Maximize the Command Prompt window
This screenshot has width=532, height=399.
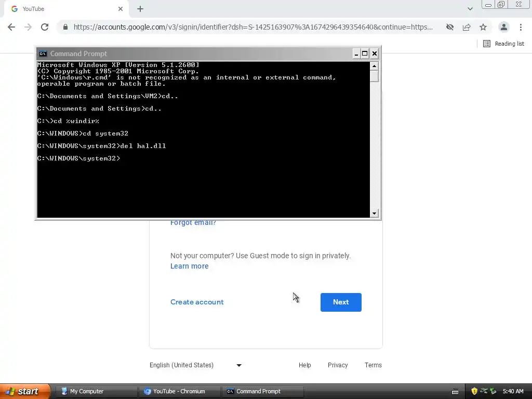coord(365,54)
